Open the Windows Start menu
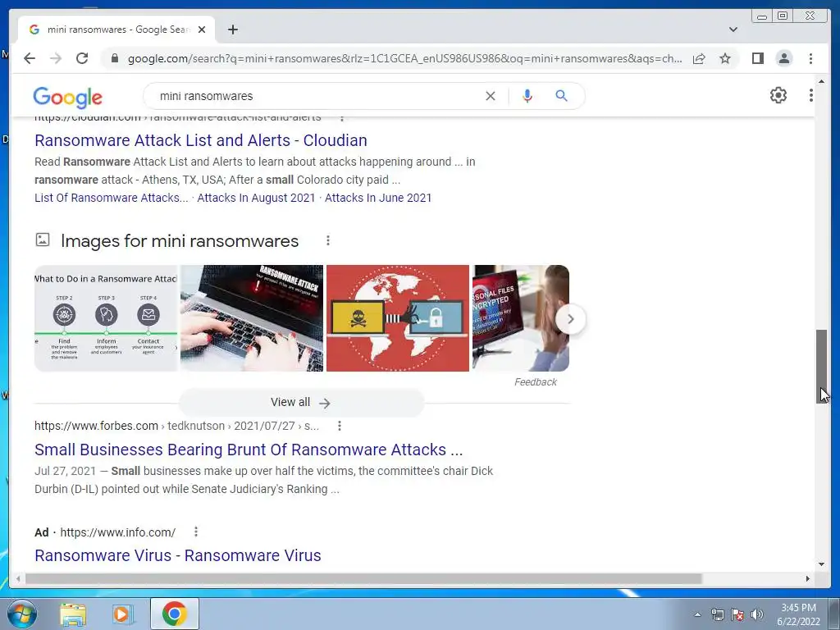 [21, 614]
